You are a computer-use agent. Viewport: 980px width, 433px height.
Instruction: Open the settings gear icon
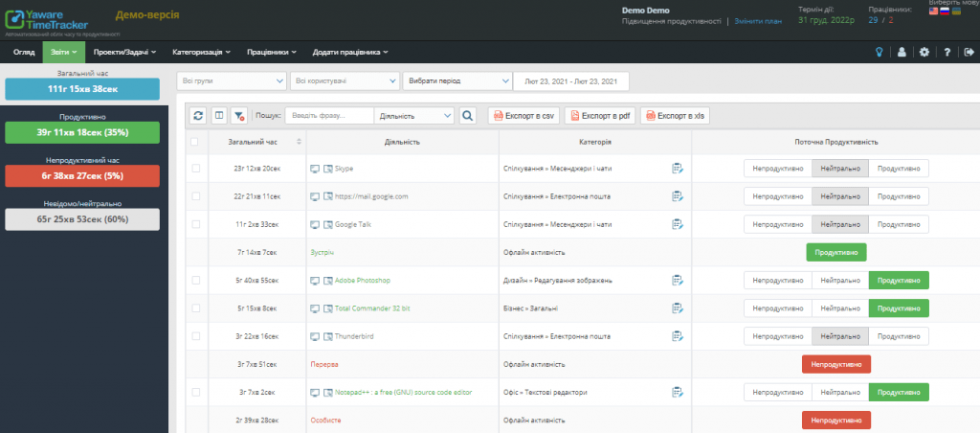(924, 52)
